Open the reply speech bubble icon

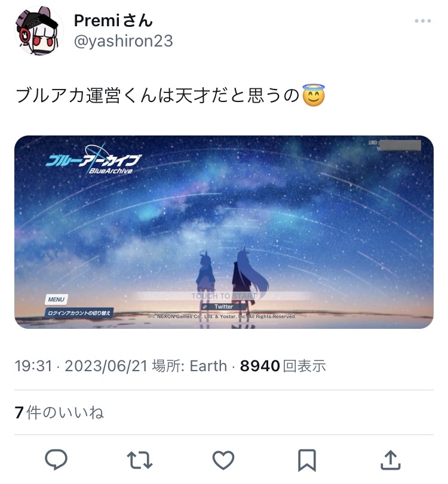(56, 460)
